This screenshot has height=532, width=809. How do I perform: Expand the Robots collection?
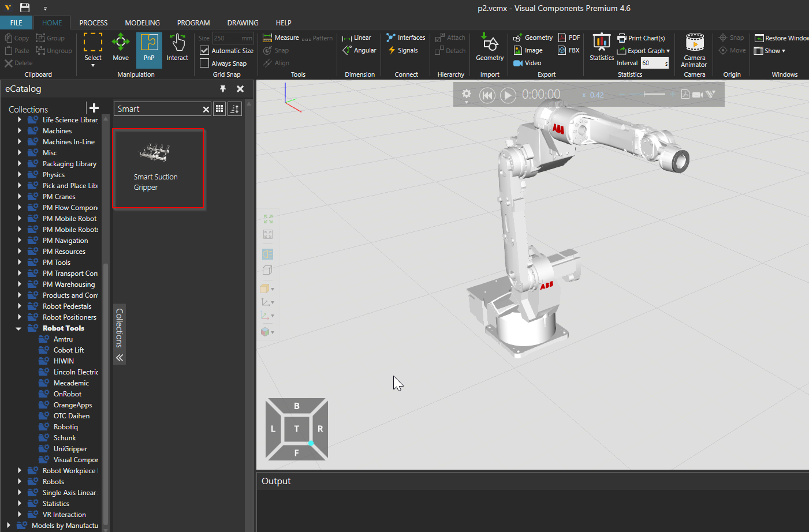point(20,481)
